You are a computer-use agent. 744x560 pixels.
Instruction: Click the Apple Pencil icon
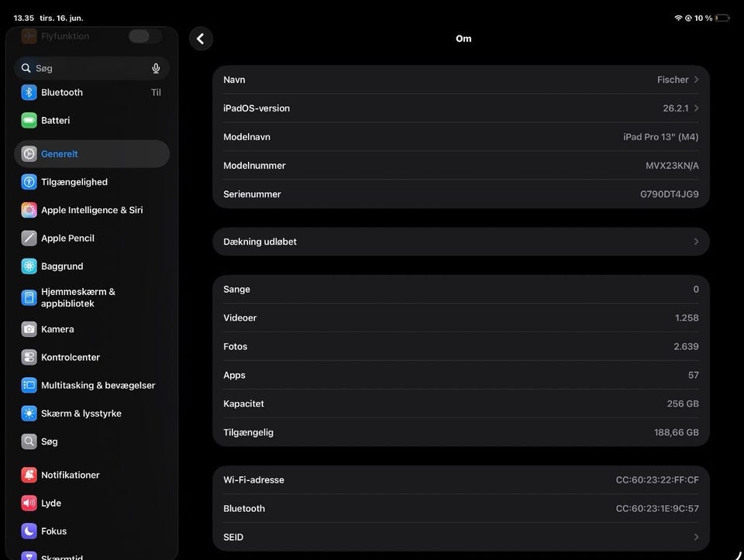click(x=29, y=238)
